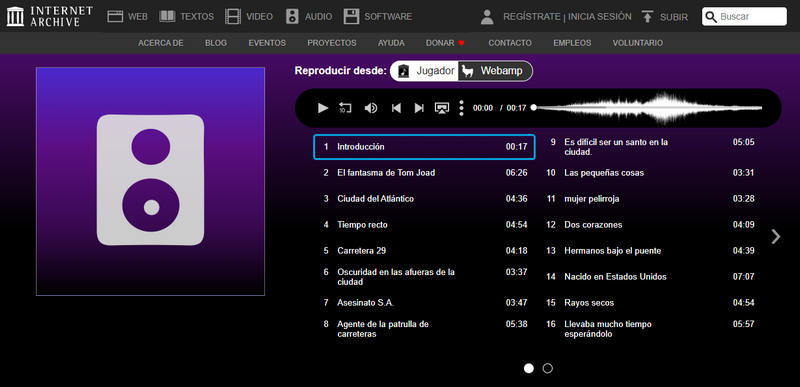The height and width of the screenshot is (387, 800).
Task: Click the Subir upload arrow icon
Action: [x=647, y=16]
